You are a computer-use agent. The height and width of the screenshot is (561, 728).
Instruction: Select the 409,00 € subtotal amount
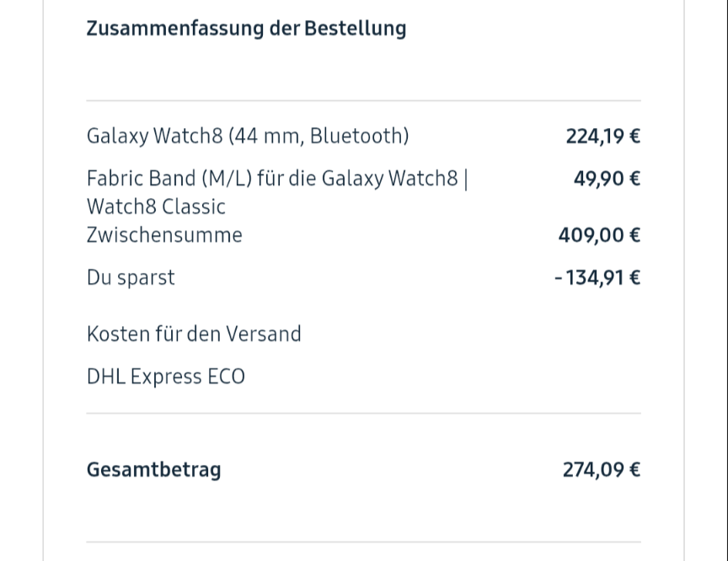pos(598,235)
